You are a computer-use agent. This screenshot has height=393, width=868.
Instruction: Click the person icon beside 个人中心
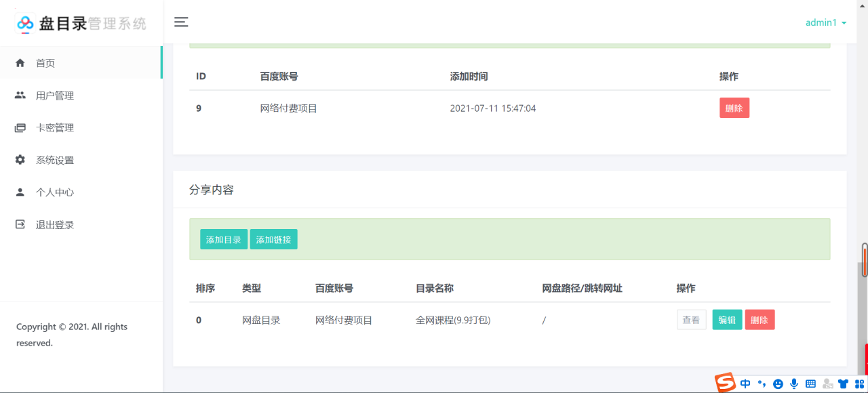pos(20,192)
